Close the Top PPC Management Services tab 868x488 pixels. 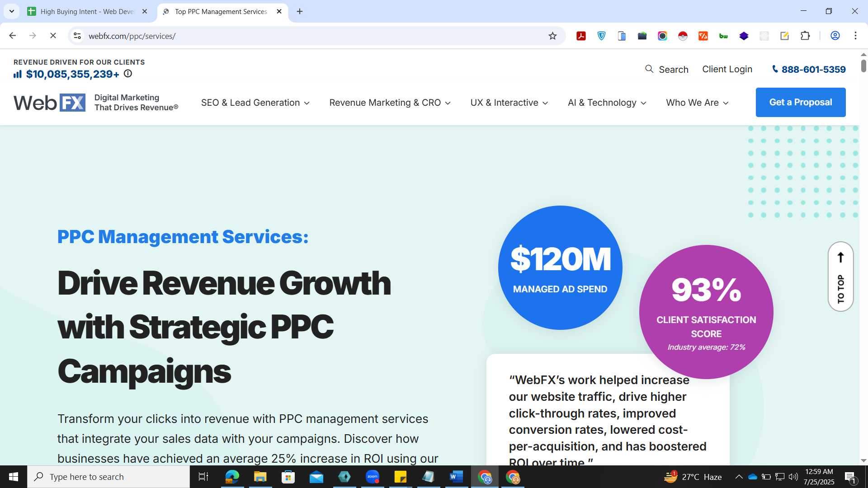pyautogui.click(x=279, y=11)
